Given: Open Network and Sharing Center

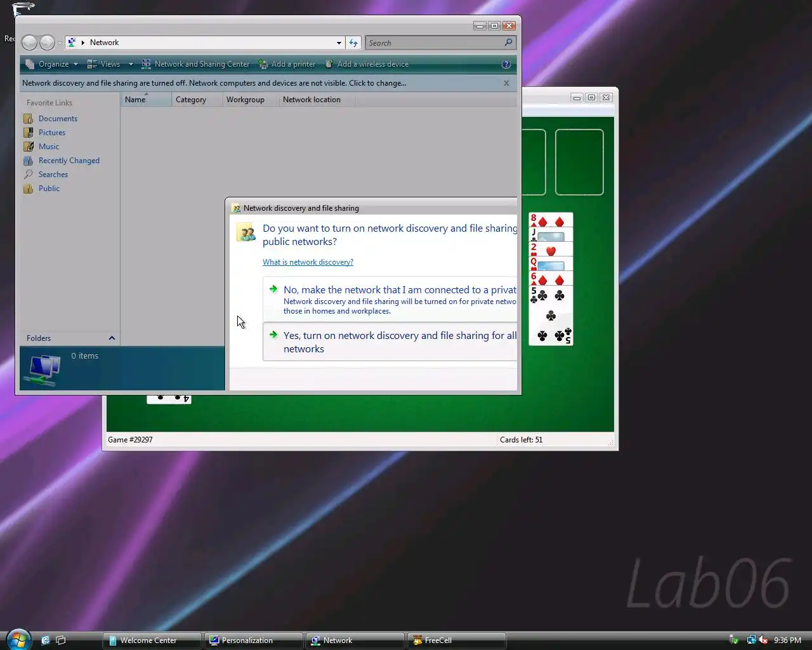Looking at the screenshot, I should 195,64.
